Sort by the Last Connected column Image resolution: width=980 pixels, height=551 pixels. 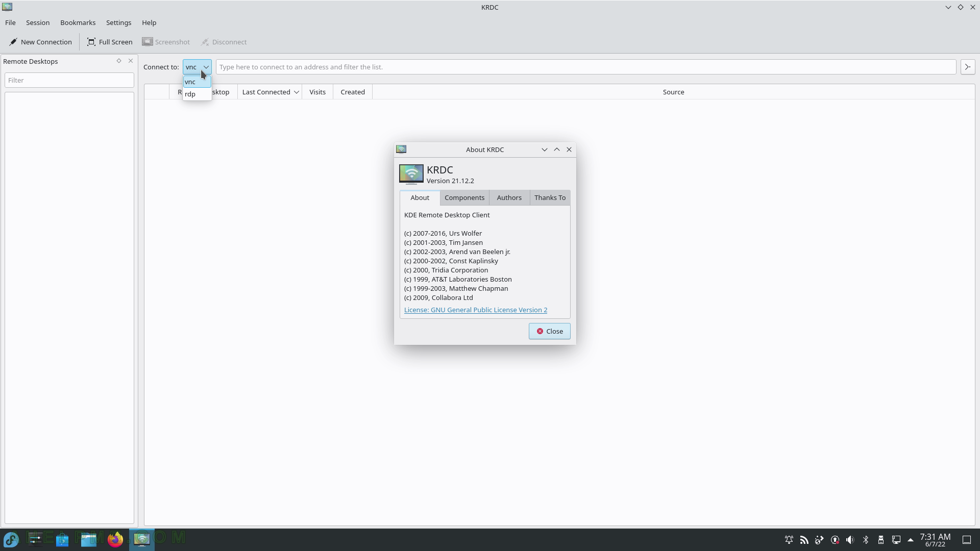pos(270,92)
